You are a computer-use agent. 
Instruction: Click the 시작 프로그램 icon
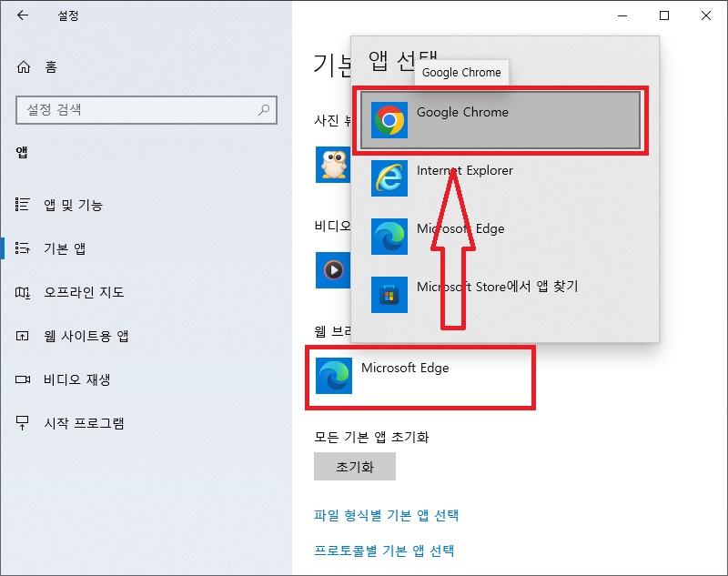(22, 423)
